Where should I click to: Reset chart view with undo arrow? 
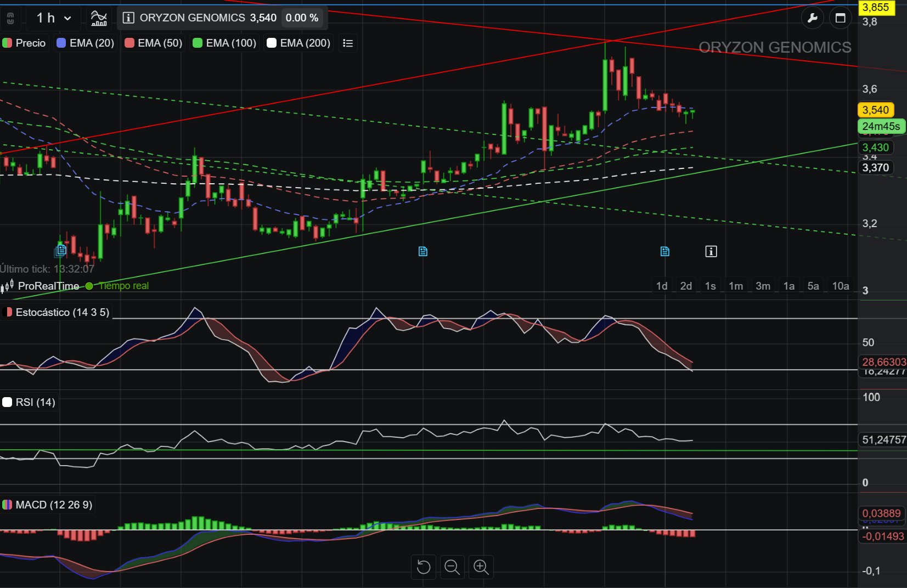tap(424, 567)
